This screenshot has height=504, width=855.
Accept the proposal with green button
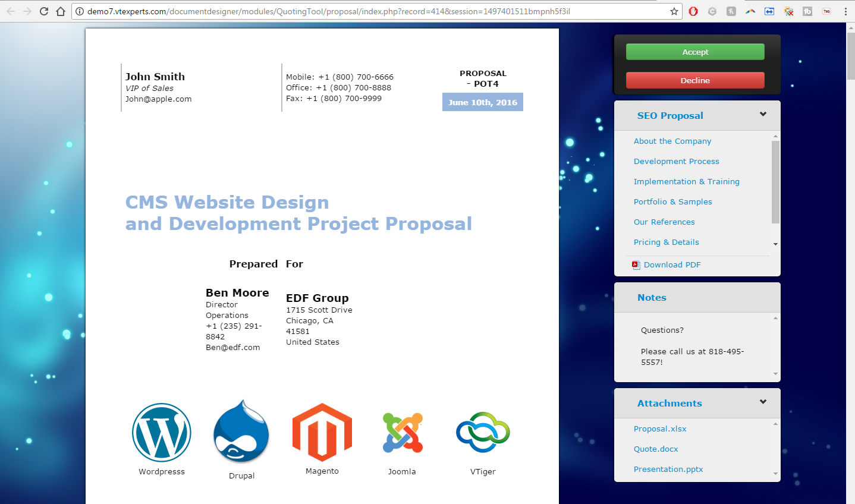pos(695,52)
